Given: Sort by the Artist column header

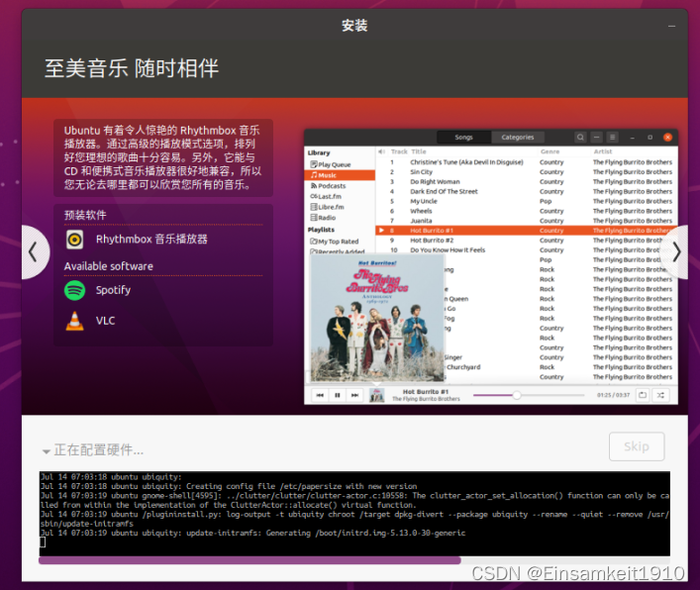Looking at the screenshot, I should (603, 151).
